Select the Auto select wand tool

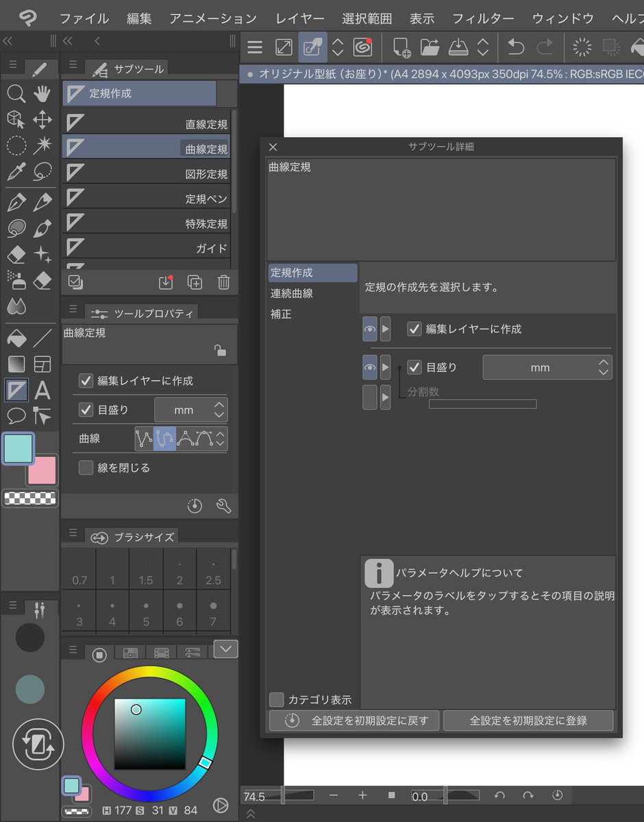click(42, 145)
